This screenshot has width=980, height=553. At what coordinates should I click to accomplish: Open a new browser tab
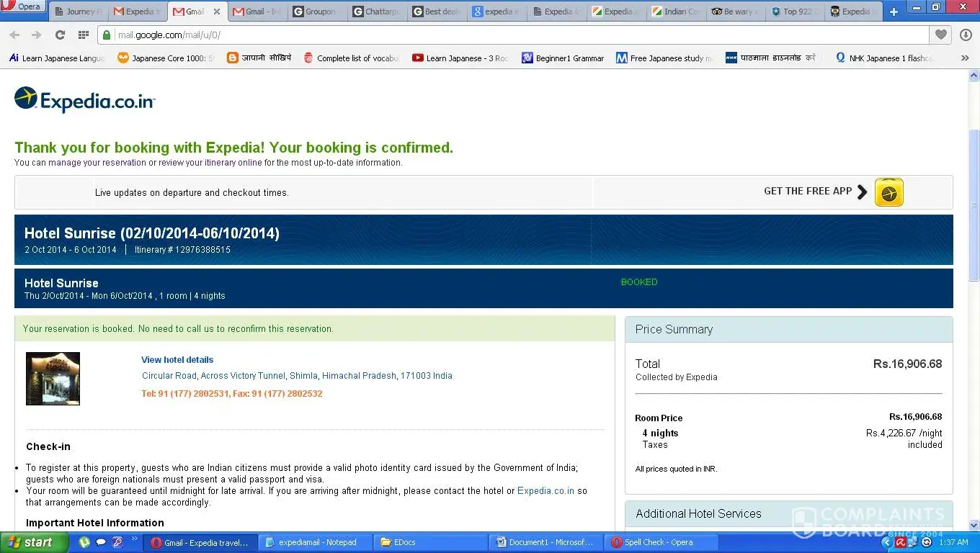[x=894, y=12]
